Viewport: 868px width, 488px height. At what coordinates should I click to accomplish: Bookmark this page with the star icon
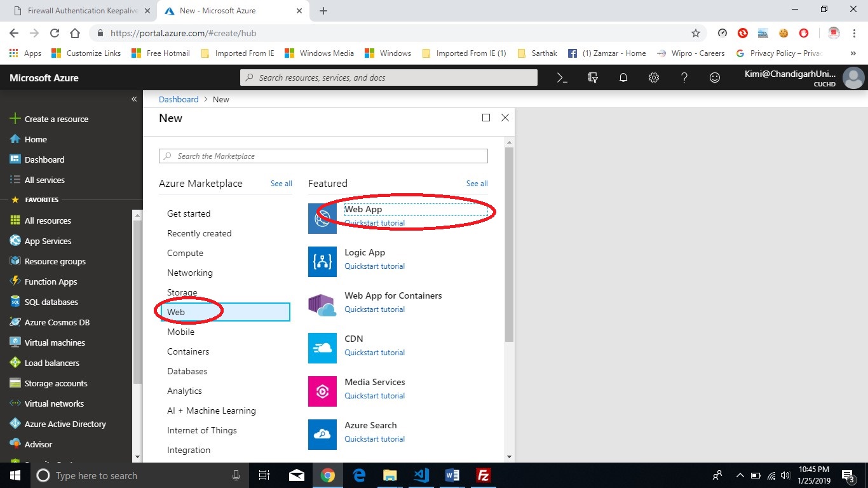click(696, 33)
